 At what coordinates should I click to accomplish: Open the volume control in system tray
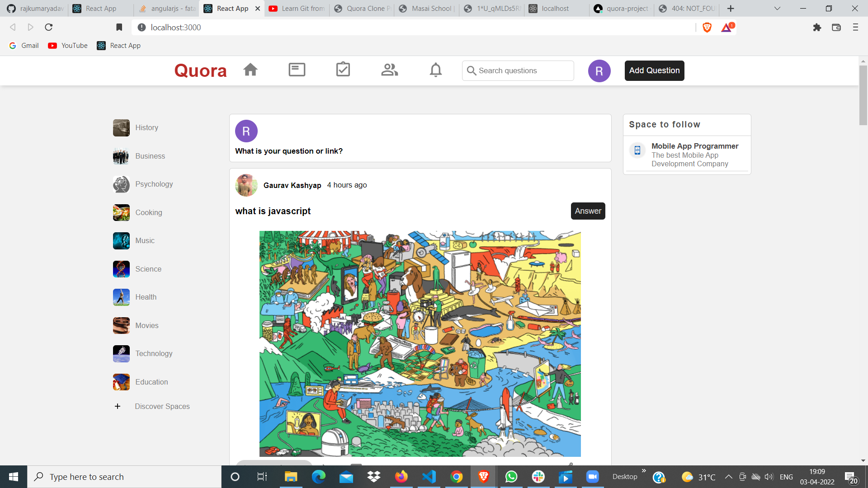(x=769, y=477)
